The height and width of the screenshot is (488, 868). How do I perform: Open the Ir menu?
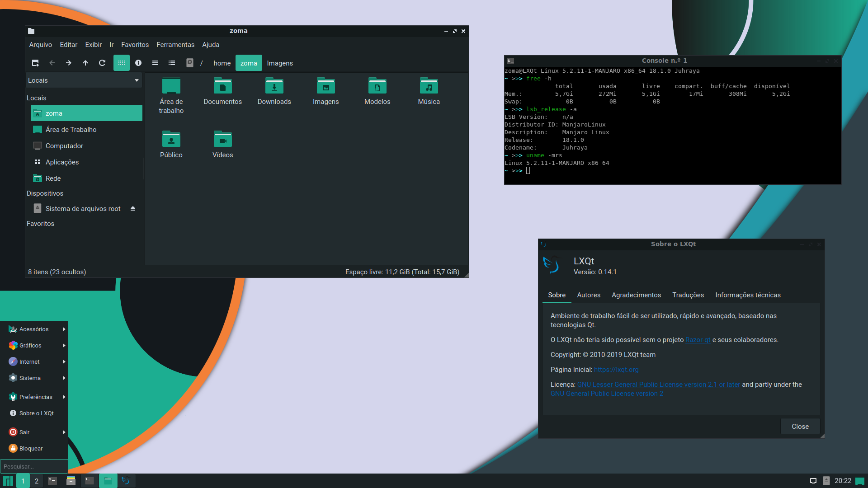[x=112, y=45]
